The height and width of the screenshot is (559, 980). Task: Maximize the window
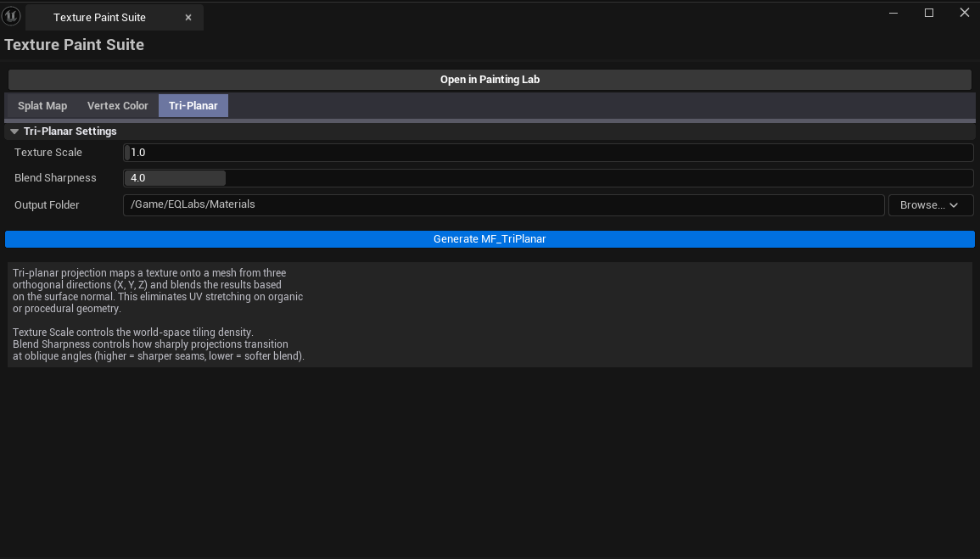(929, 13)
